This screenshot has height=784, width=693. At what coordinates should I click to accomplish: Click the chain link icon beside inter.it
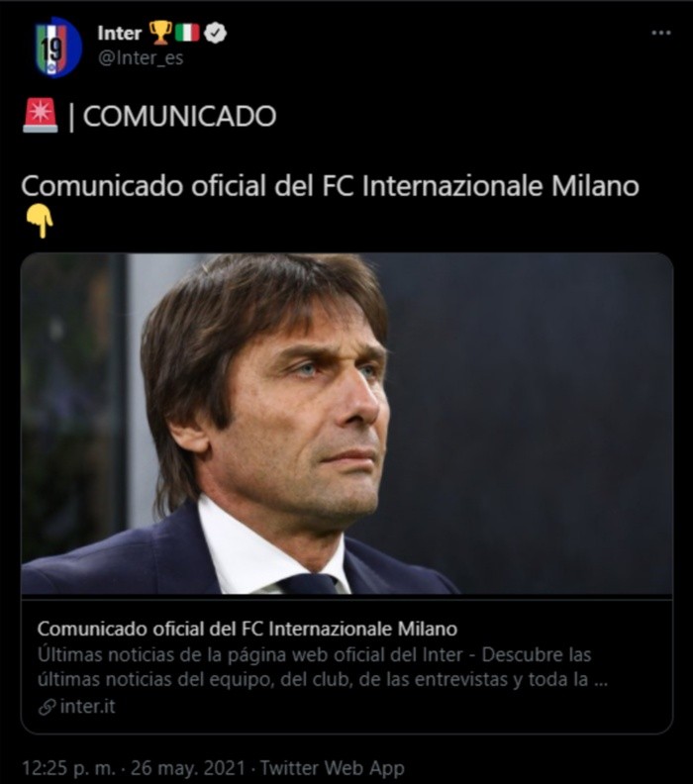[47, 707]
